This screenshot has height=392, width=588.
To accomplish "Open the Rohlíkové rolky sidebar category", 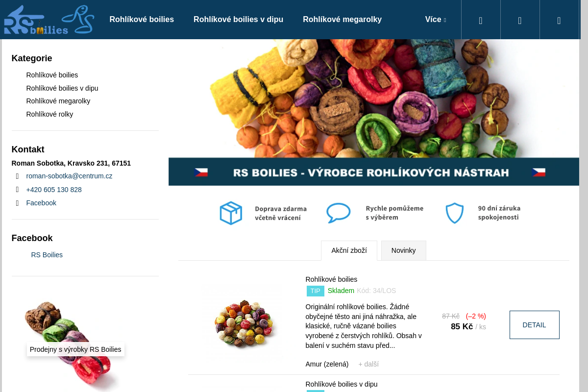I will click(x=49, y=114).
